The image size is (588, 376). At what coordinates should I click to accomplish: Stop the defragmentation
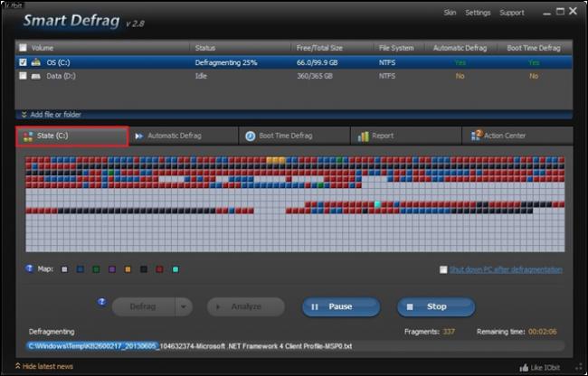(436, 306)
